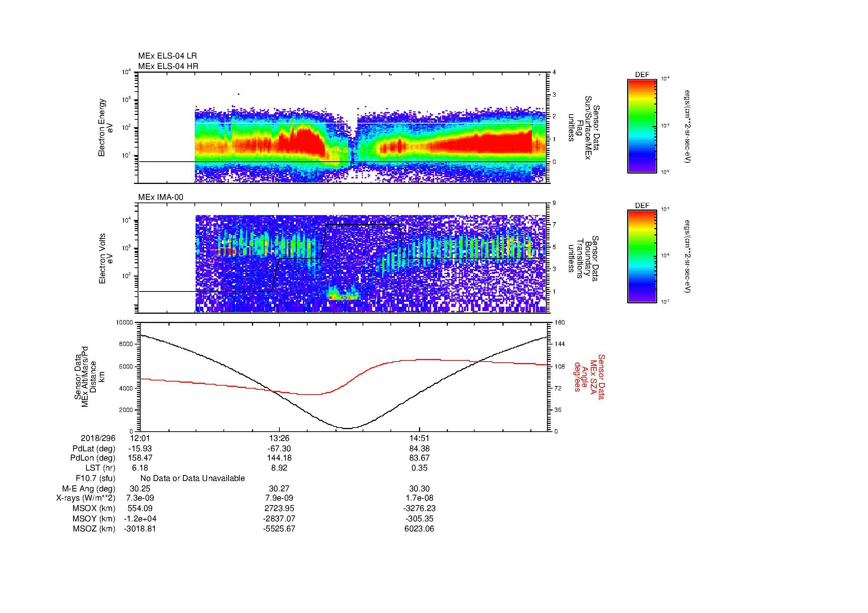Click the F10.7 (sfu) row label
This screenshot has height=613, width=868.
coord(95,478)
